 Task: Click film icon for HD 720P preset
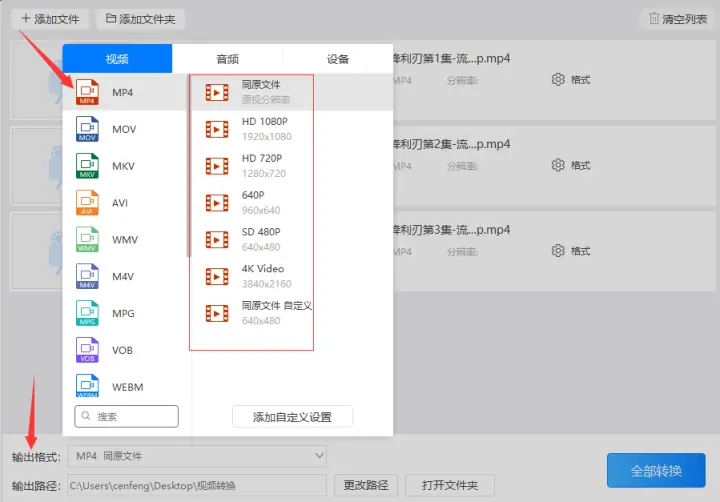[x=217, y=166]
